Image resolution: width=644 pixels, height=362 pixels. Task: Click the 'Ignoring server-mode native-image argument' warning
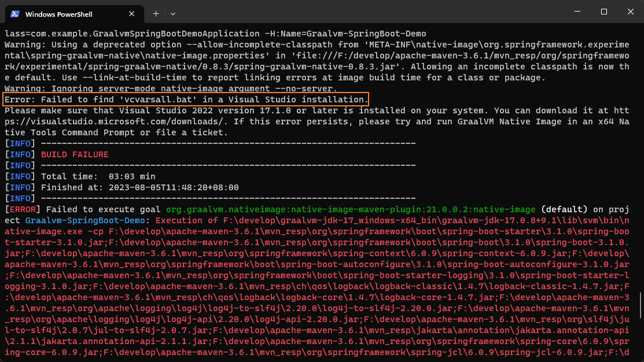tap(171, 88)
